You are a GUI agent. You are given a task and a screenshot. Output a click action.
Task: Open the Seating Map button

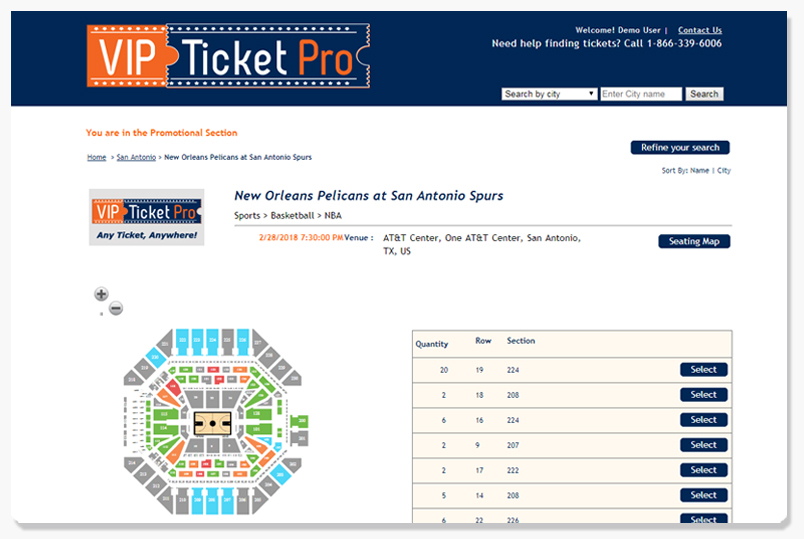pos(694,241)
